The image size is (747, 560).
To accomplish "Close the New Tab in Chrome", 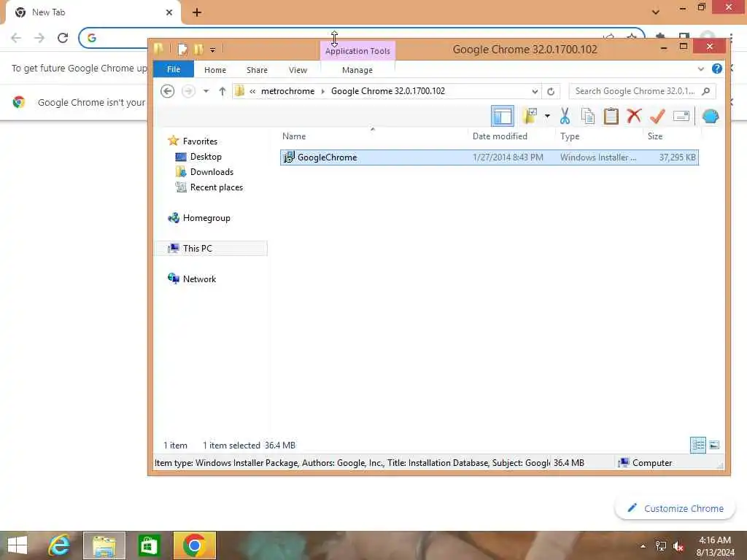I will [x=169, y=12].
